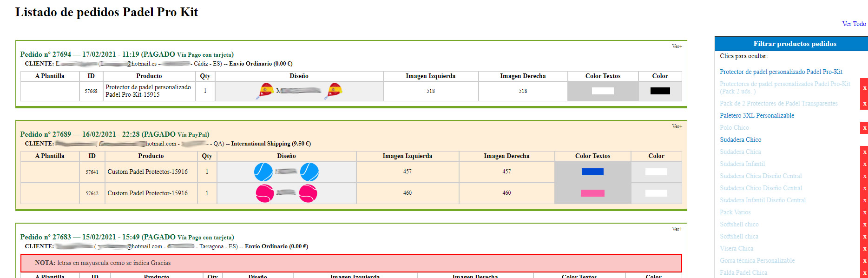This screenshot has width=868, height=278.
Task: Expand order 27683 with Ver+
Action: (x=677, y=229)
